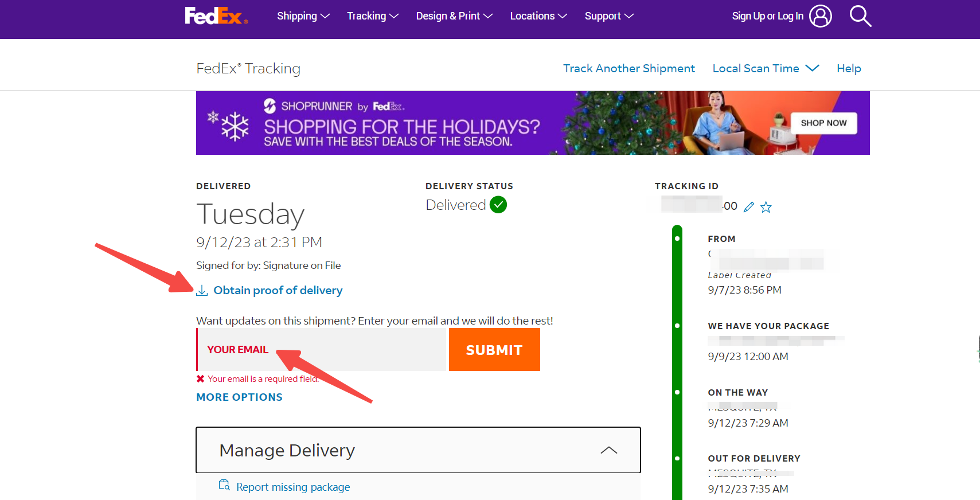Open the user account profile icon
The width and height of the screenshot is (980, 500).
click(x=820, y=16)
